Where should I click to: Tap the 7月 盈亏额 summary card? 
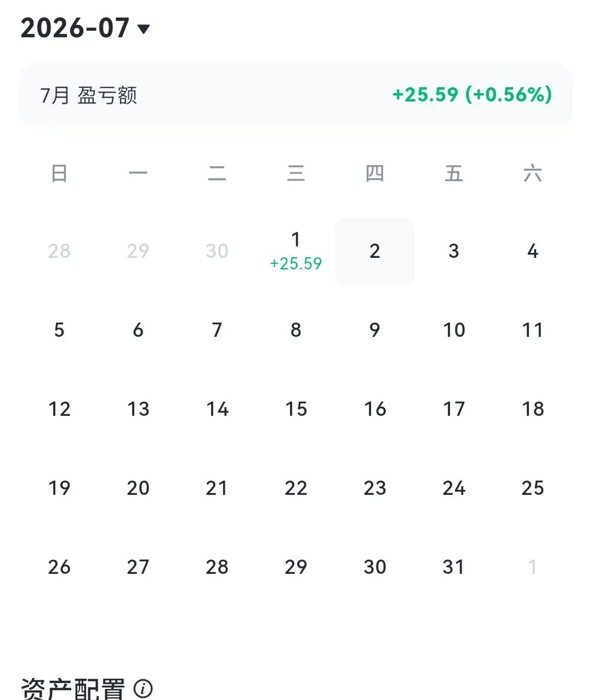(x=296, y=95)
